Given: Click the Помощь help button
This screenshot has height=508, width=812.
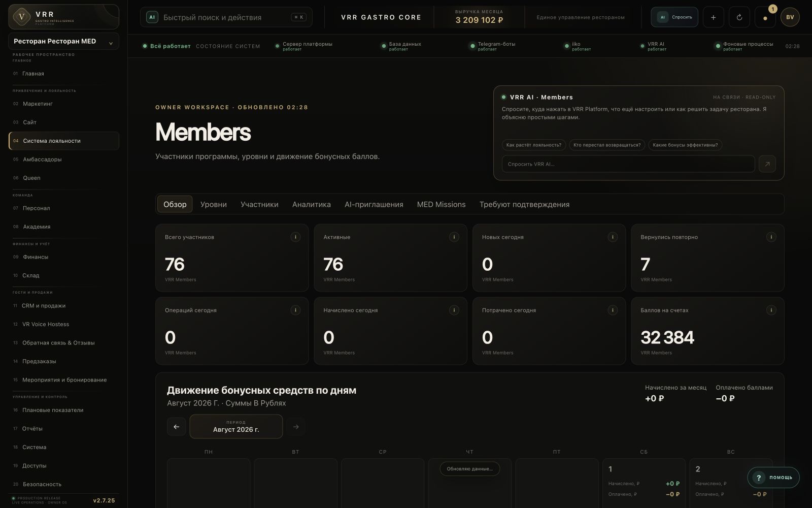Looking at the screenshot, I should click(x=773, y=478).
